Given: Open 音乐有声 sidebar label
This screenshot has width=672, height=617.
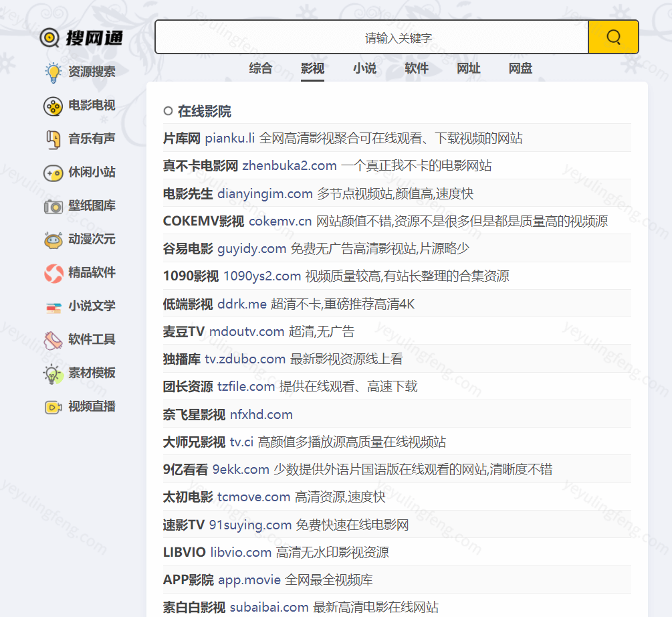Looking at the screenshot, I should [x=92, y=139].
